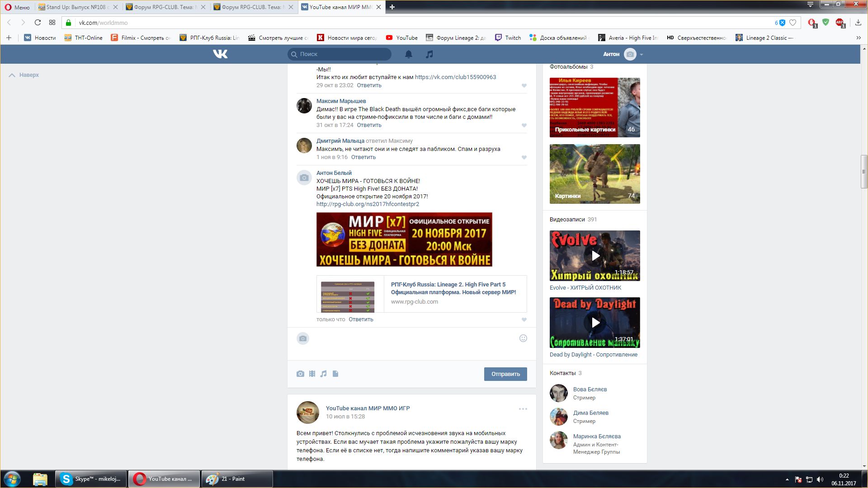Open vk.com/club155900963 link
Image resolution: width=868 pixels, height=488 pixels.
tap(455, 77)
